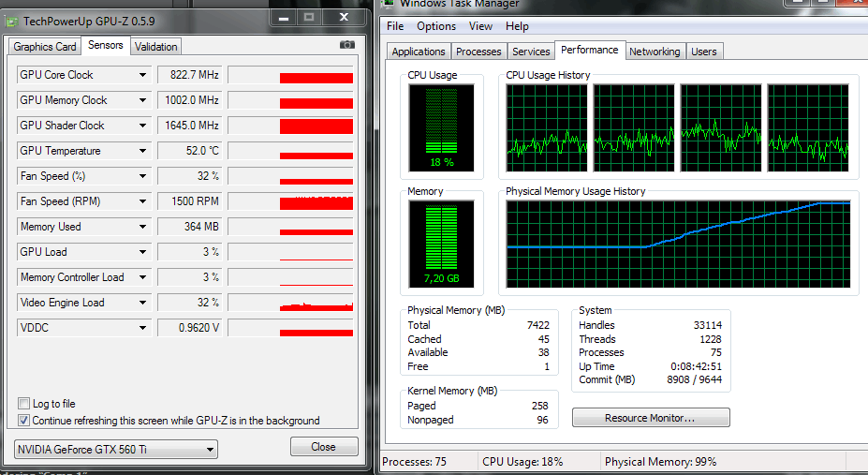Viewport: 868px width, 475px height.
Task: Select the NVIDIA GeForce GTX 560 Ti combo box
Action: click(116, 449)
